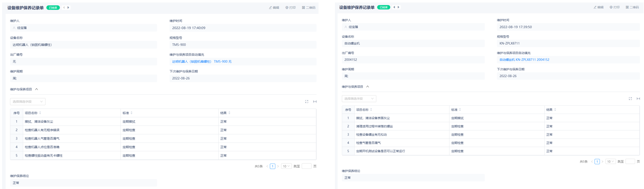Image resolution: width=644 pixels, height=189 pixels.
Task: Open link 达明机器人（锁固机箱螺柱） TM5-900 无
Action: tap(202, 61)
